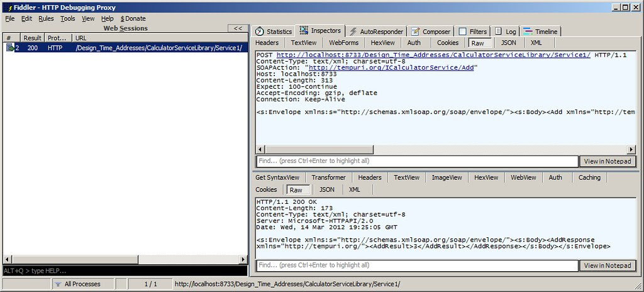Switch to the Filters tab
Screen dimensions: 644x292
473,31
